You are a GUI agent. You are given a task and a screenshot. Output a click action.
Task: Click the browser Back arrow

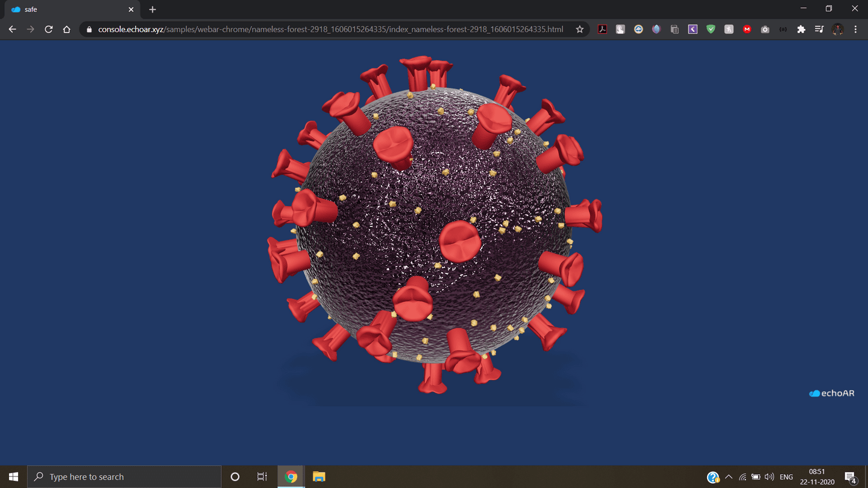click(12, 29)
